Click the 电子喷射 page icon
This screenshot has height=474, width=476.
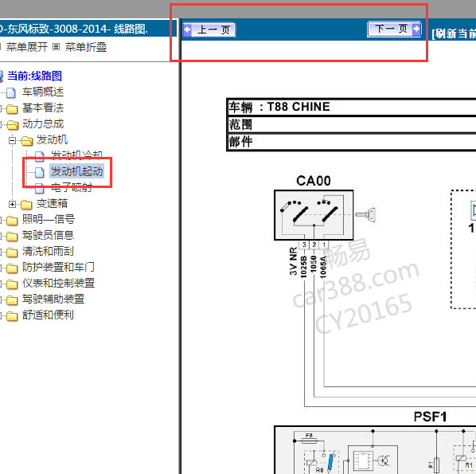pos(40,188)
